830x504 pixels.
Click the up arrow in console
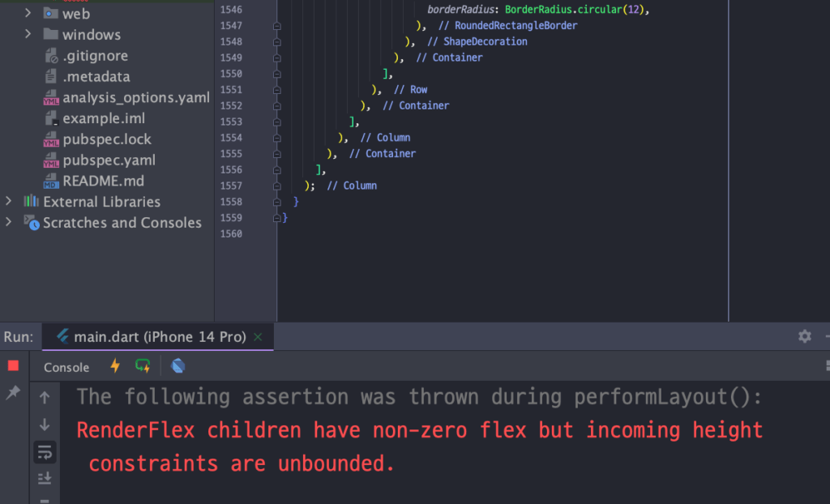[x=45, y=397]
